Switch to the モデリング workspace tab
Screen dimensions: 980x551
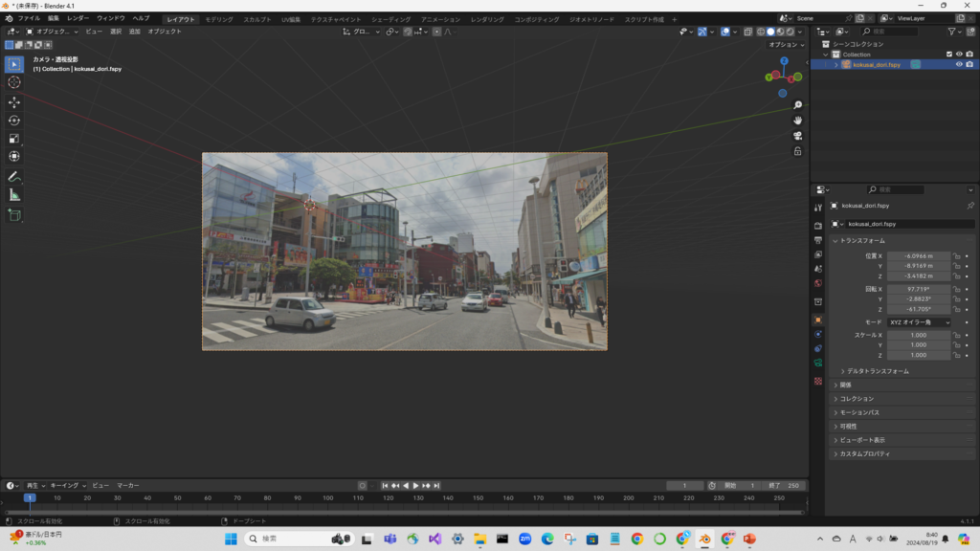(219, 19)
